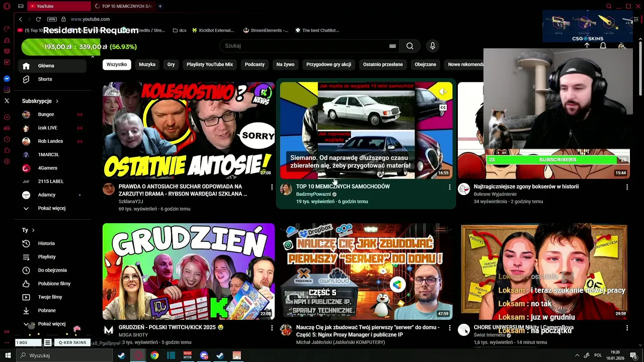Select the Na żywo filter chip
644x362 pixels.
click(285, 64)
